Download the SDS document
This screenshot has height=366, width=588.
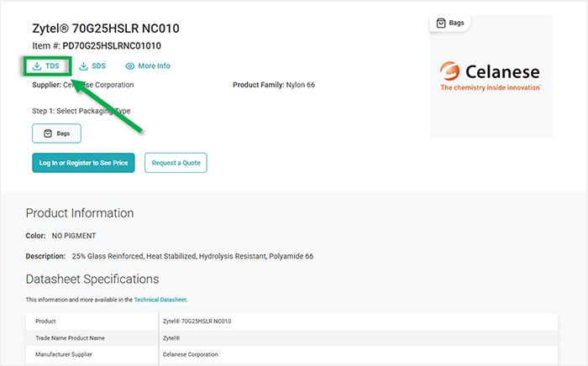(x=92, y=66)
